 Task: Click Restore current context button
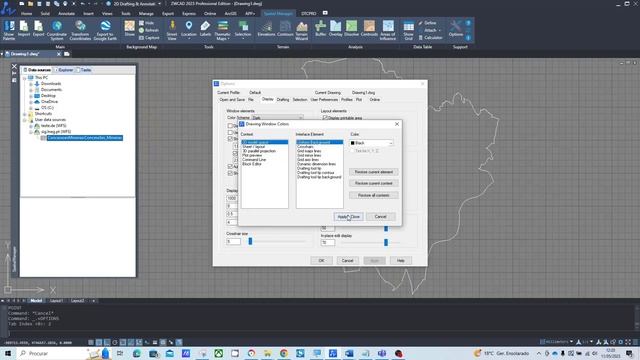[x=373, y=183]
